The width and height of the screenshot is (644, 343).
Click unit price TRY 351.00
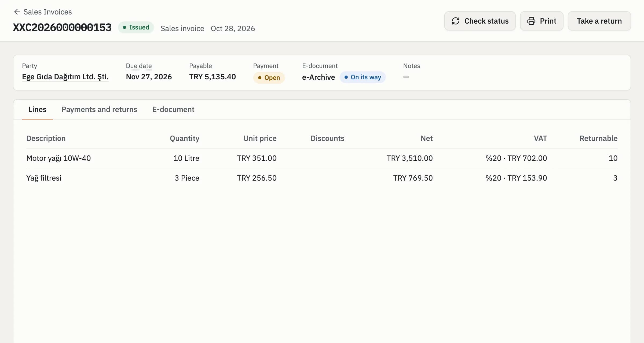click(x=257, y=158)
